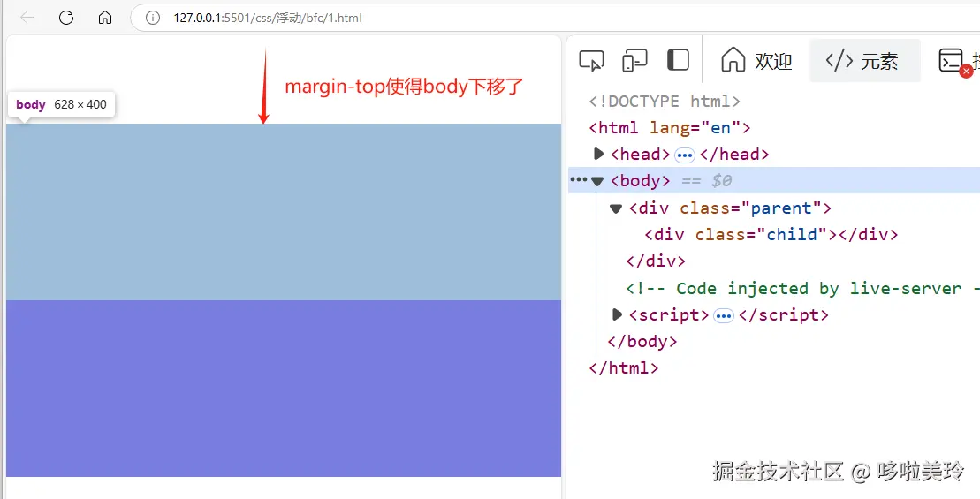
Task: Expand the head element node
Action: coord(598,154)
